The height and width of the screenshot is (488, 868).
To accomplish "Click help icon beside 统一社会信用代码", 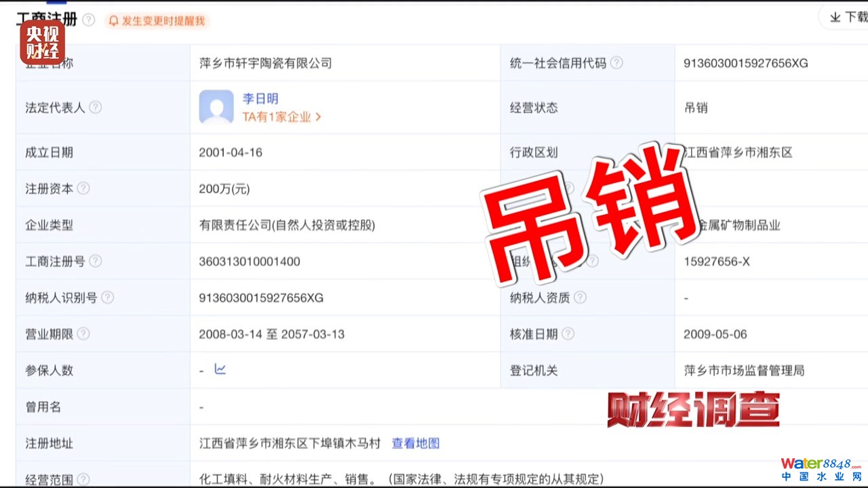I will 616,63.
